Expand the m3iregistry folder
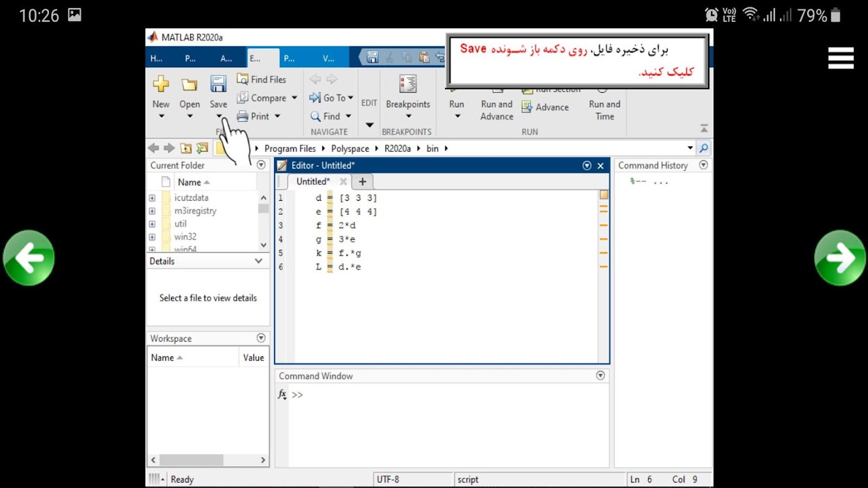868x488 pixels. [x=152, y=211]
